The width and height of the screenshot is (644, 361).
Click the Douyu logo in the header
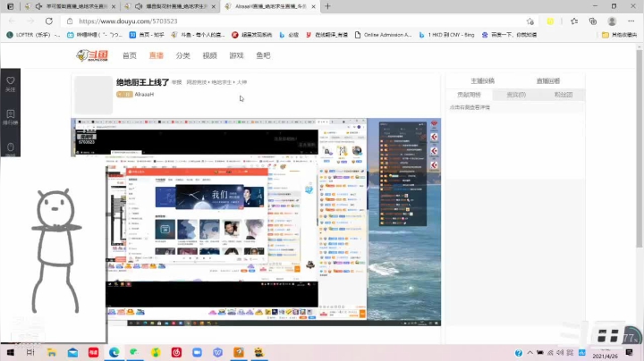92,55
